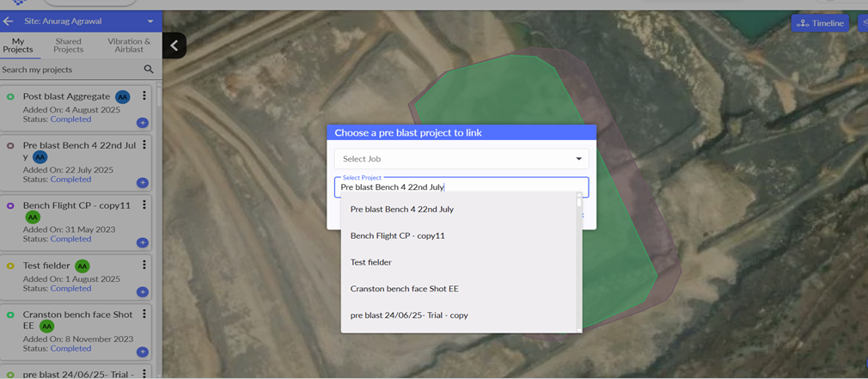
Task: Choose Cranston bench face Shot EE option
Action: click(x=459, y=289)
